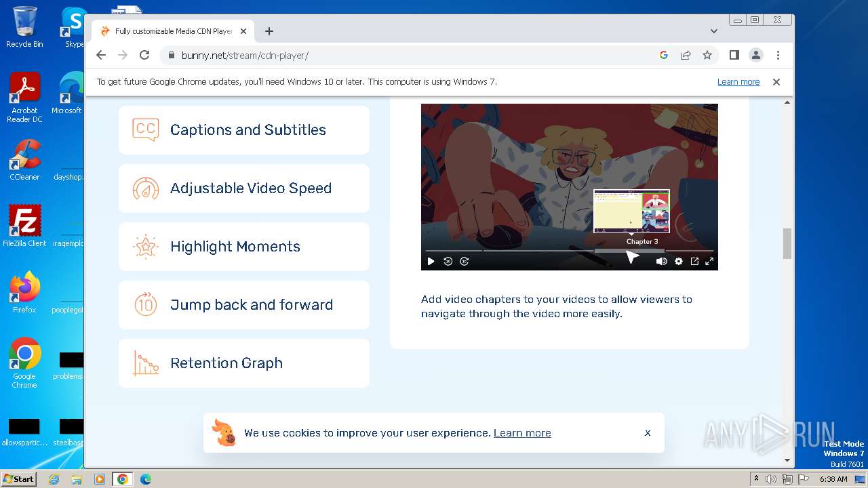Open Chrome three-dot menu
Image resolution: width=868 pixels, height=488 pixels.
point(778,56)
